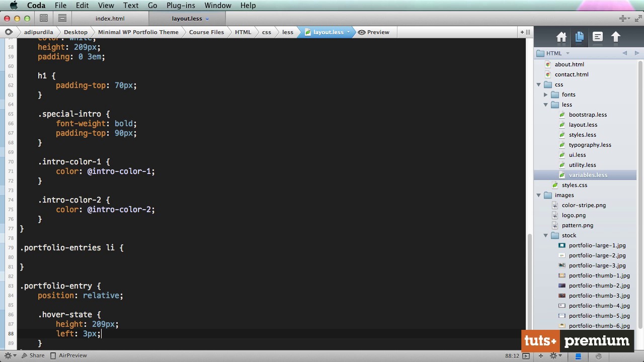Click the less path segment

tap(288, 32)
